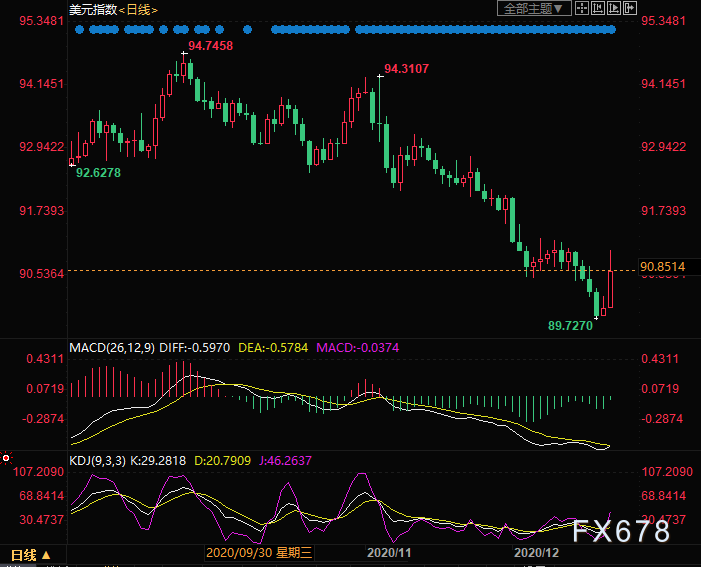Click the 2020/12 time axis label
701x567 pixels.
(535, 552)
